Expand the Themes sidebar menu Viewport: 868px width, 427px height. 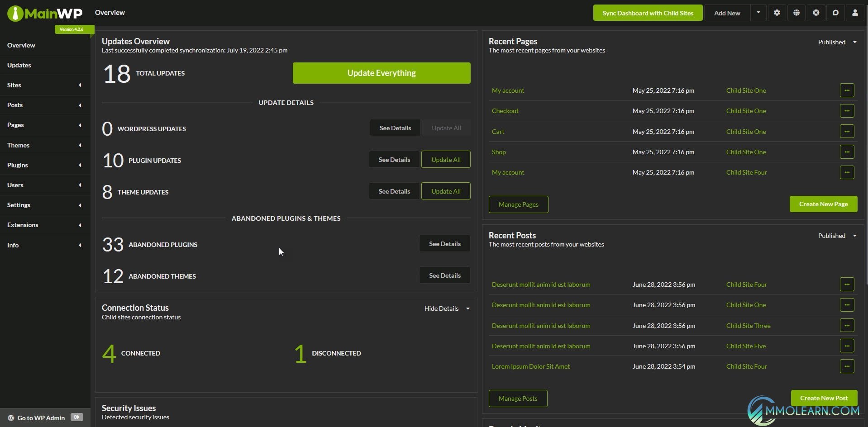[45, 145]
